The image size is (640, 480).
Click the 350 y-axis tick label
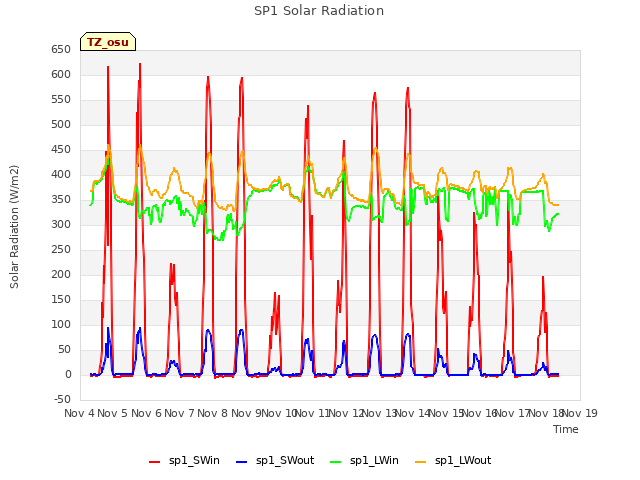61,200
